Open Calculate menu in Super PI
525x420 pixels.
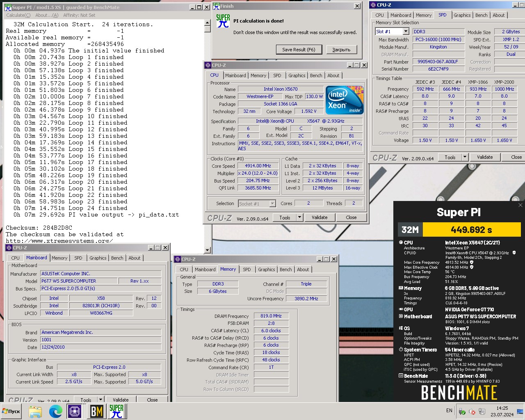pos(18,15)
